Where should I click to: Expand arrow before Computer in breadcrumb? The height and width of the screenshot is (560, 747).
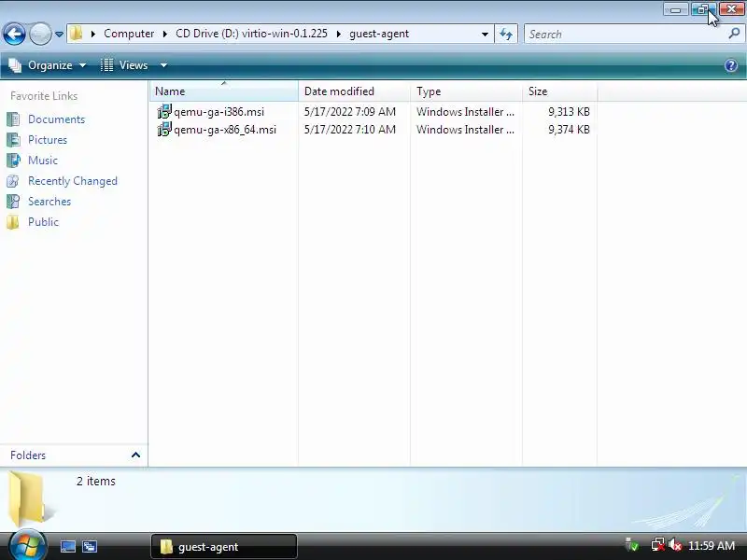pyautogui.click(x=93, y=34)
